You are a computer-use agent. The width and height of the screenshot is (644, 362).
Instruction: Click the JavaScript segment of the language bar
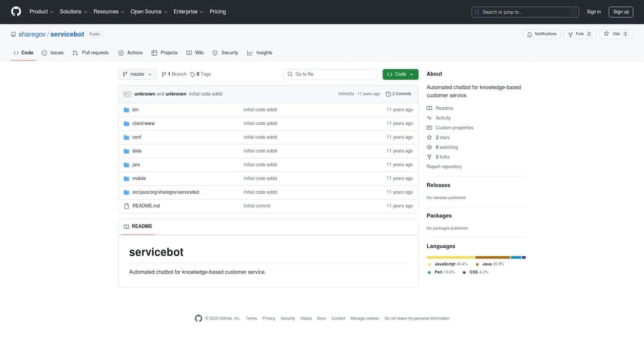point(450,256)
